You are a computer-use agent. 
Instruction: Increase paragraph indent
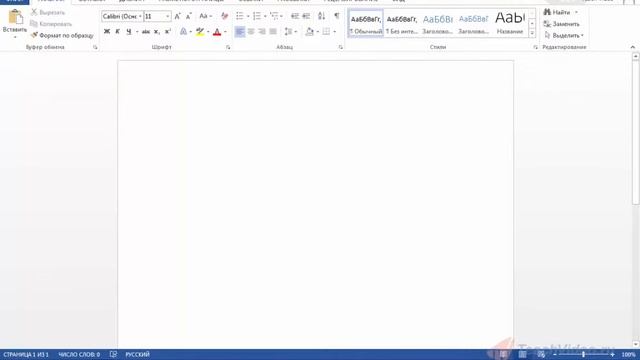coord(306,16)
